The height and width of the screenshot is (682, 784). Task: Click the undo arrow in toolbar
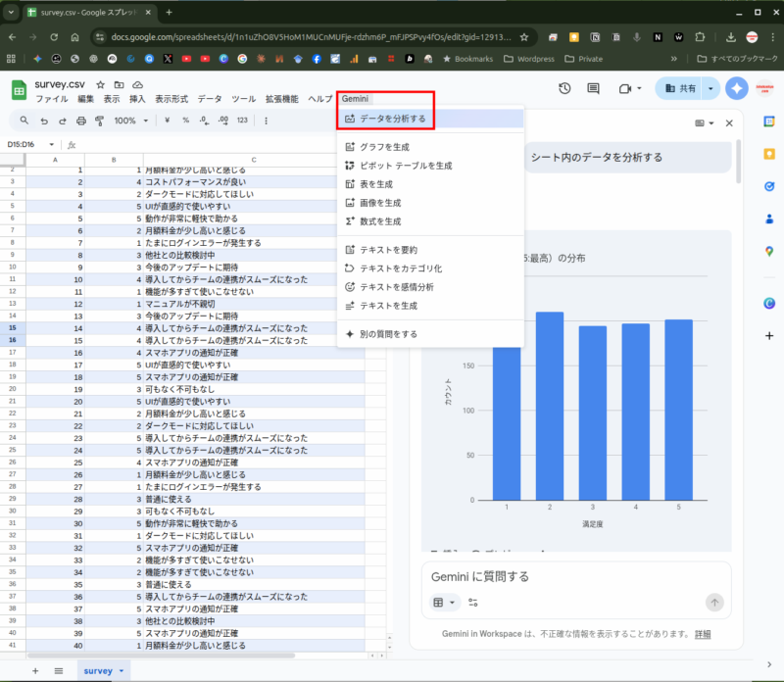(x=44, y=121)
